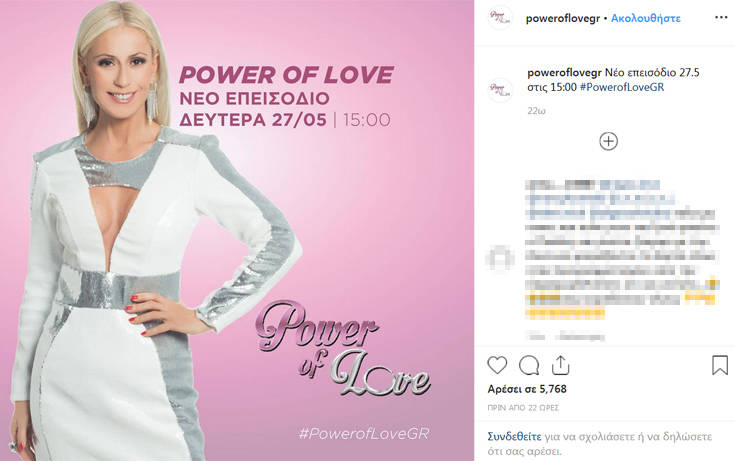735x461 pixels.
Task: View likes by clicking Αρέσει σε 5,768
Action: [x=527, y=389]
